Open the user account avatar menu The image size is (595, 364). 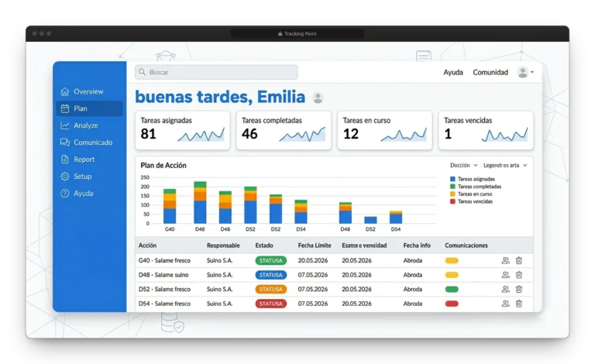525,72
